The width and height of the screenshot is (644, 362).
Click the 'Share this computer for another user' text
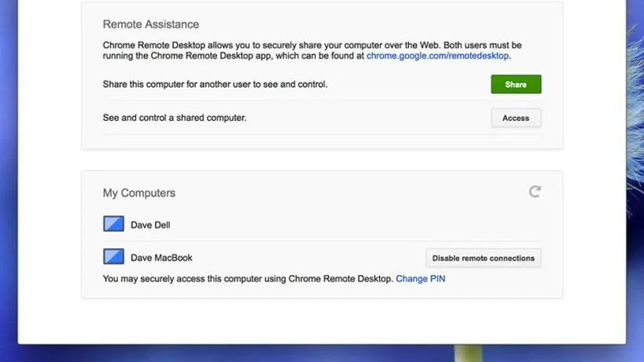tap(215, 85)
